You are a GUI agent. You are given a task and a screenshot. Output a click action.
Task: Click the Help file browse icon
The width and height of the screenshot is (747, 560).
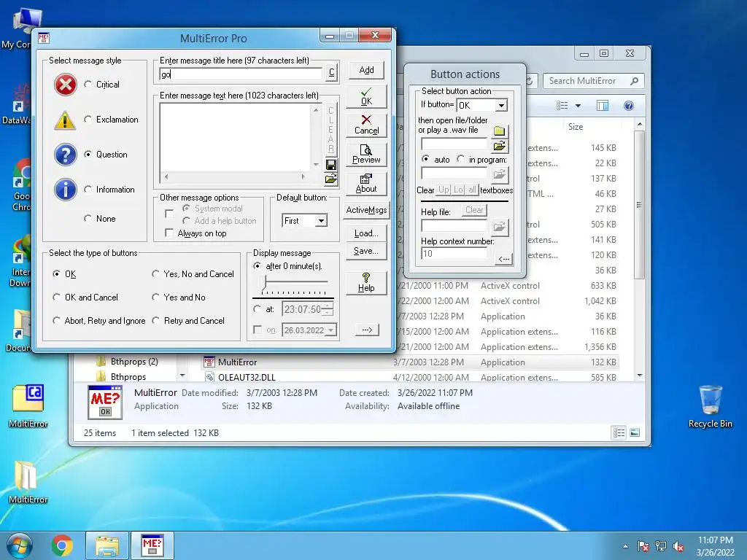click(x=499, y=227)
